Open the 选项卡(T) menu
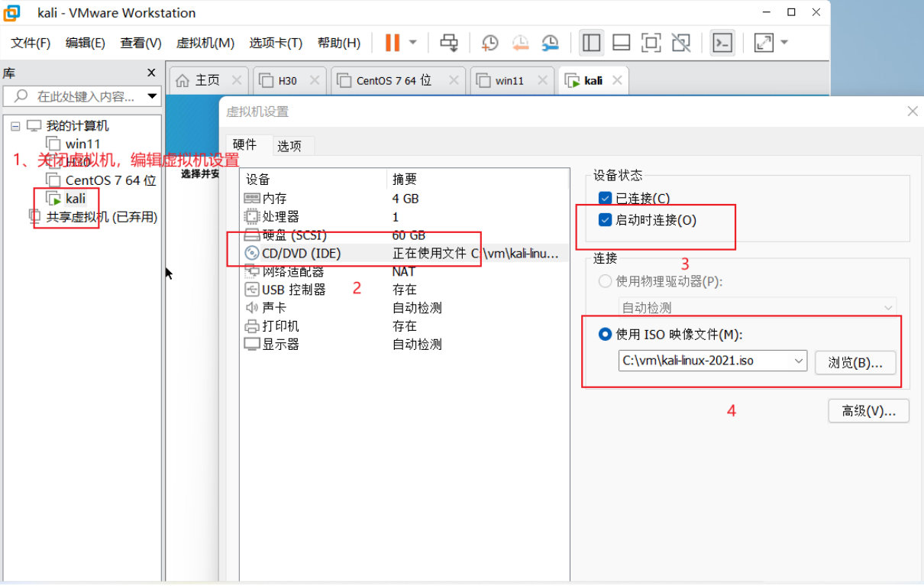Screen dimensions: 924x586 click(276, 43)
